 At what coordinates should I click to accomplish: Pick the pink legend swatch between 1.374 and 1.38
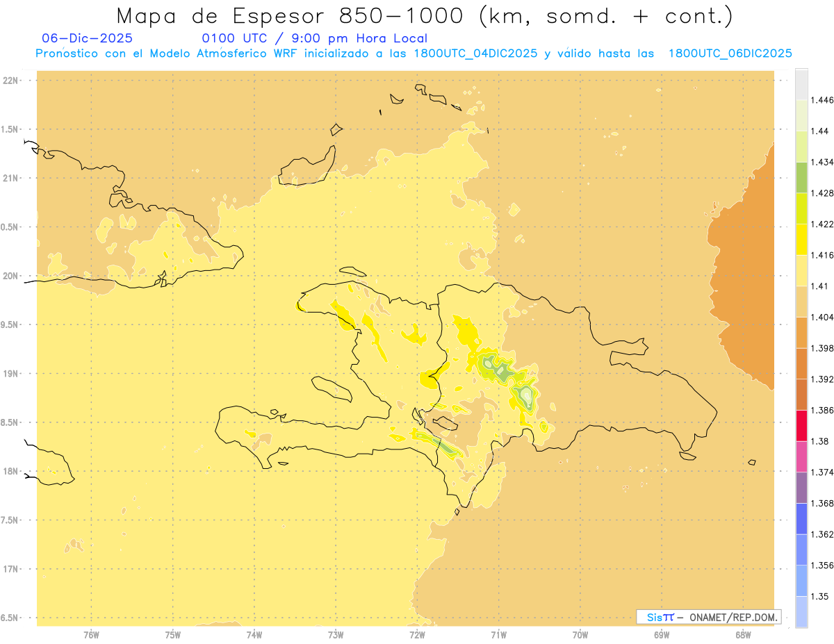tap(801, 456)
